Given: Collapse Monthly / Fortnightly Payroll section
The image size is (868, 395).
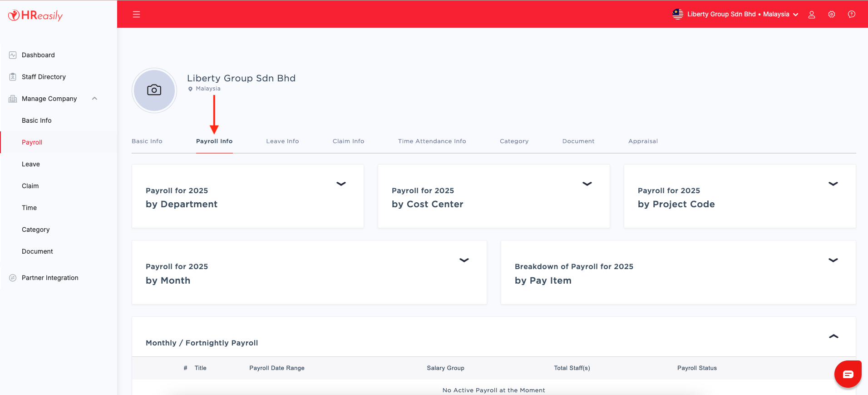Looking at the screenshot, I should click(833, 336).
